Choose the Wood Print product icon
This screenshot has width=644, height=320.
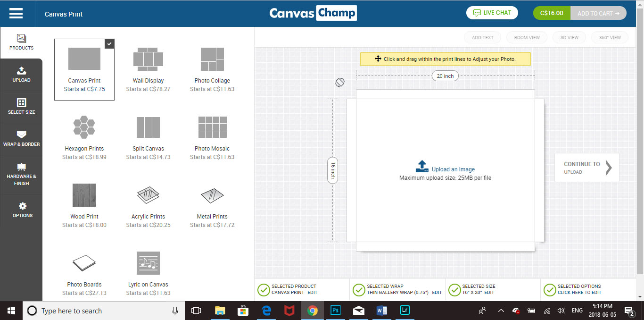[x=84, y=195]
